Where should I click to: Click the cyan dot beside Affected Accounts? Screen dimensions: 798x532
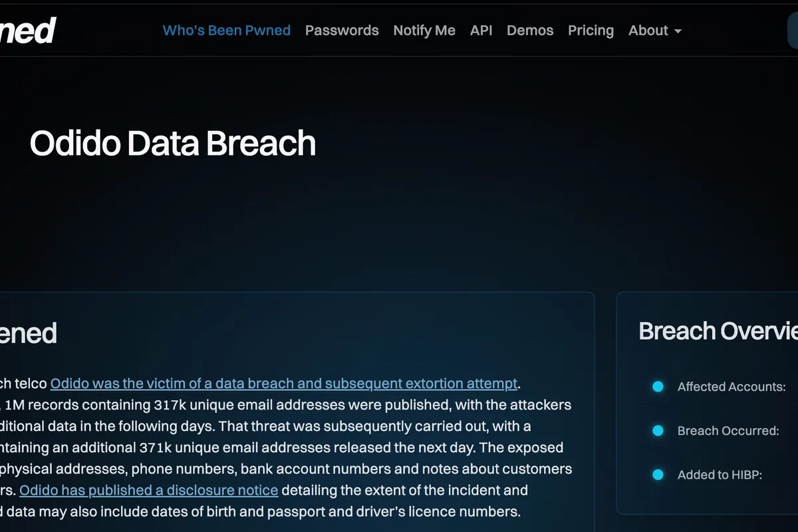click(658, 386)
